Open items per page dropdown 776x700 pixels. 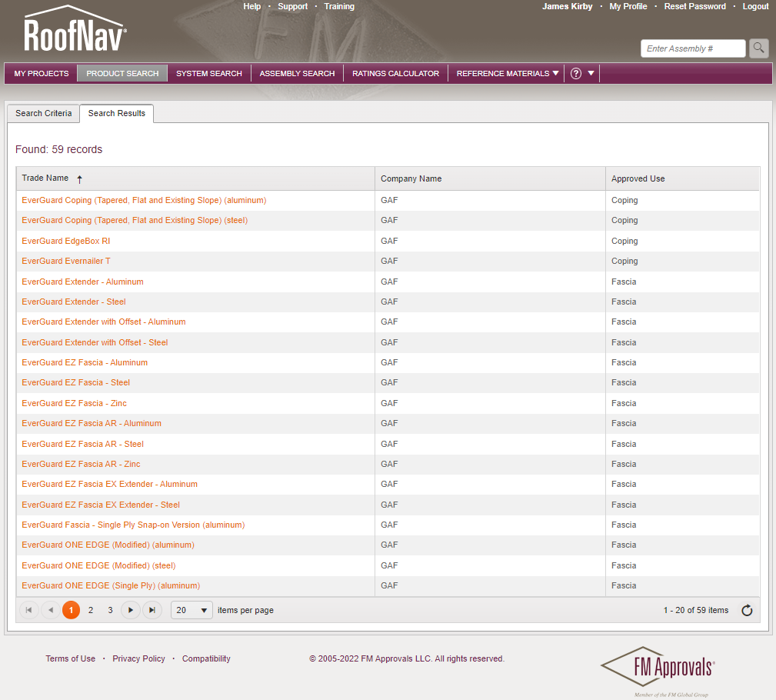tap(192, 610)
